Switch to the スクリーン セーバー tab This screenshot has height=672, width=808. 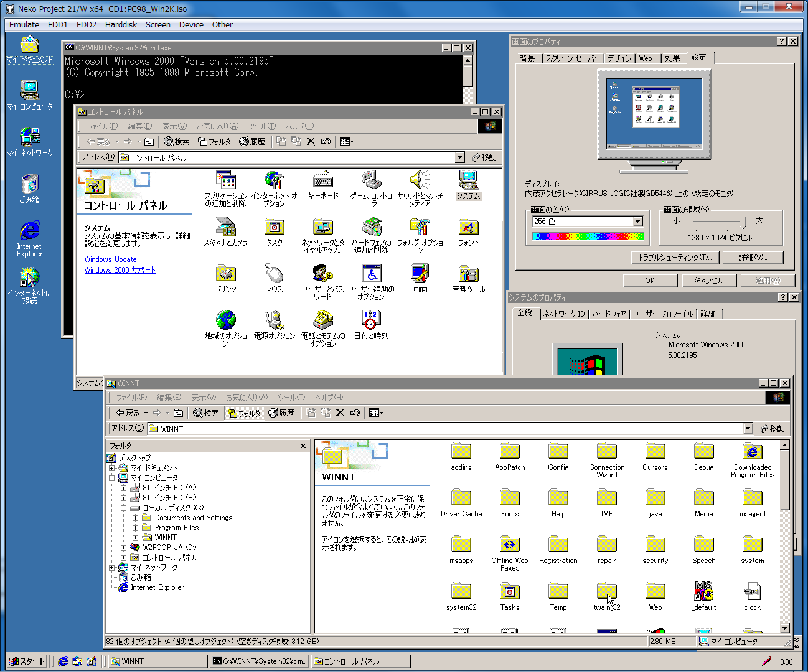[573, 58]
